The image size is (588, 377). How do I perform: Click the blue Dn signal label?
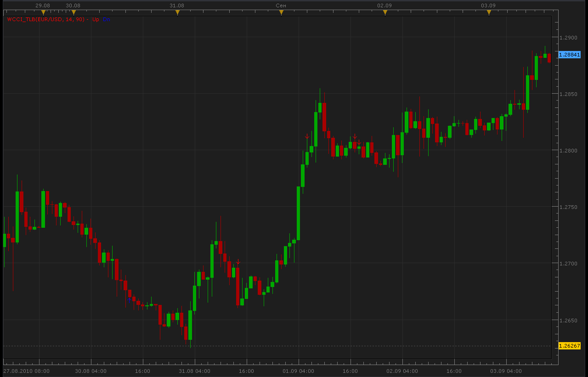coord(107,19)
